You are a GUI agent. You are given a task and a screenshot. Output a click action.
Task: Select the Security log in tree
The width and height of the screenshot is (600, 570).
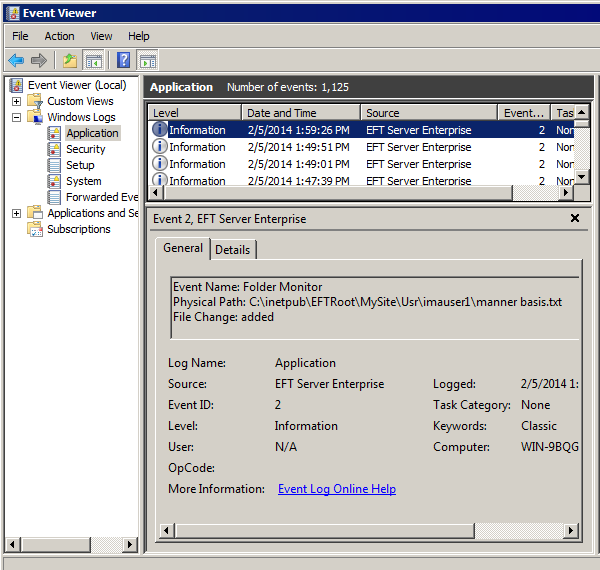pyautogui.click(x=85, y=149)
